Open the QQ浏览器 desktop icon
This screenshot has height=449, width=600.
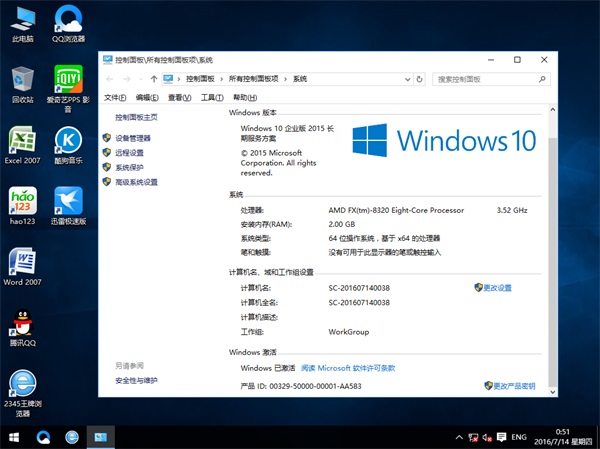[x=68, y=20]
